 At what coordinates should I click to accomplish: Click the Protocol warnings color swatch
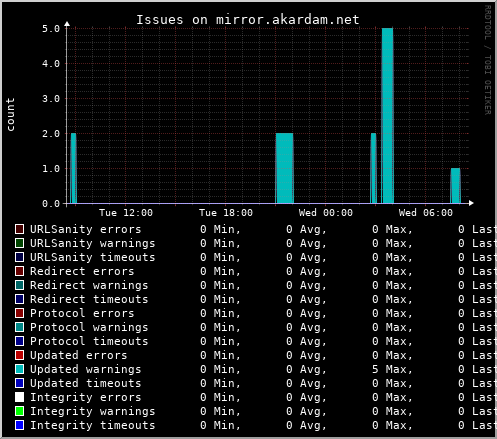click(19, 327)
